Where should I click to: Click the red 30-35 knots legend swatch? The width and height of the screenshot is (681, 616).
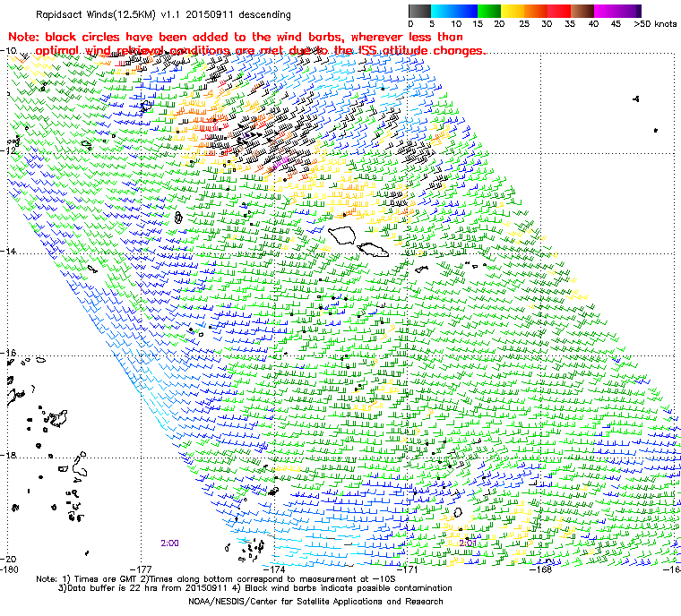click(x=559, y=11)
